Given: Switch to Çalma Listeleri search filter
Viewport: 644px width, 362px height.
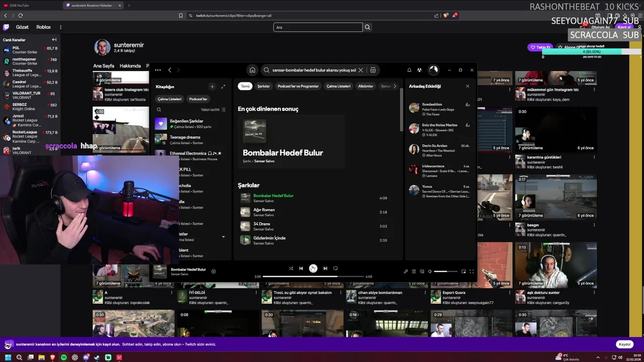Looking at the screenshot, I should 338,86.
